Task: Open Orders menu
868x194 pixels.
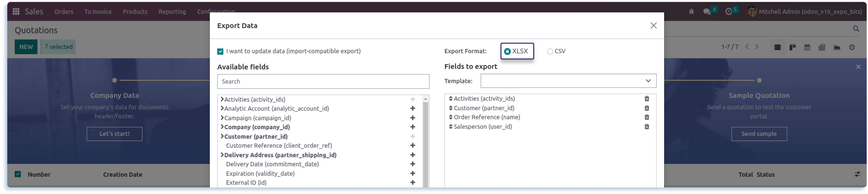Action: click(64, 12)
